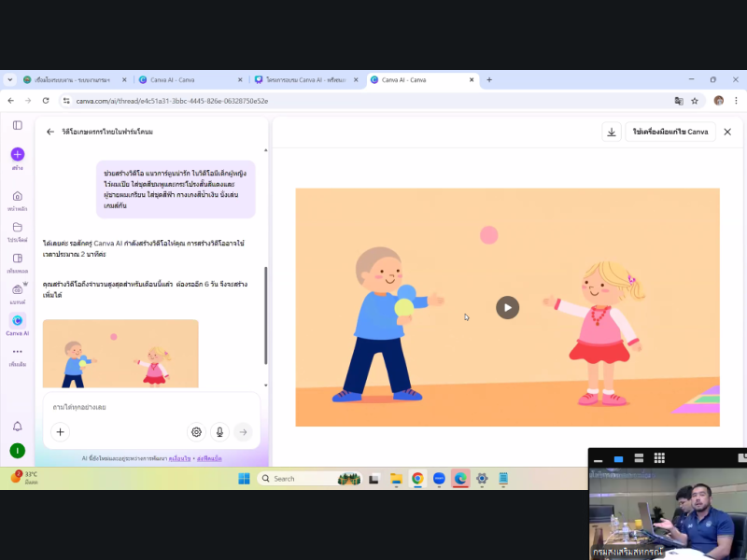Select Canva AI in the sidebar
This screenshot has height=560, width=747.
17,321
